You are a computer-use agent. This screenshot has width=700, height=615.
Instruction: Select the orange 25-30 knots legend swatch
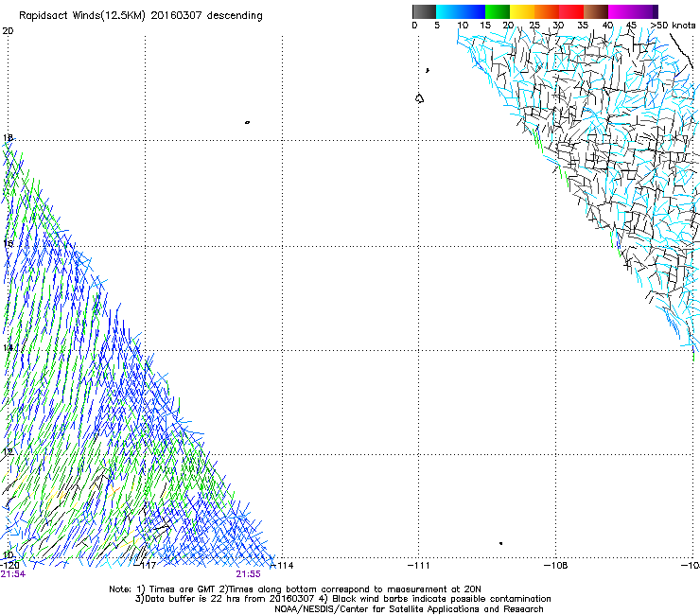click(547, 11)
